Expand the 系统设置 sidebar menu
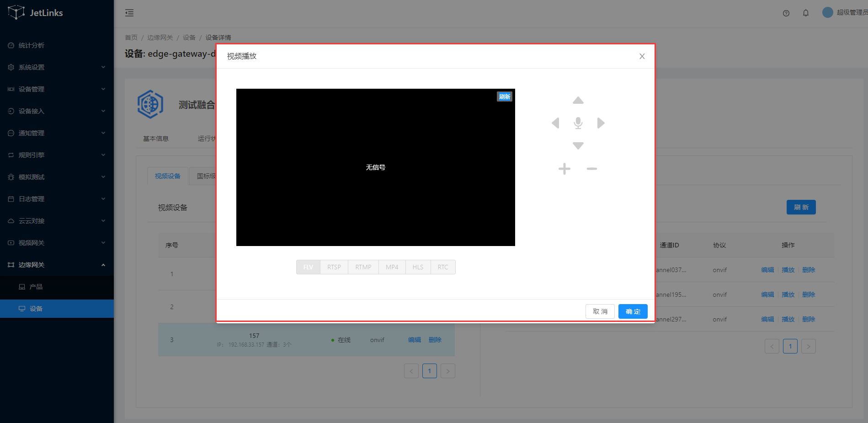 (x=57, y=67)
